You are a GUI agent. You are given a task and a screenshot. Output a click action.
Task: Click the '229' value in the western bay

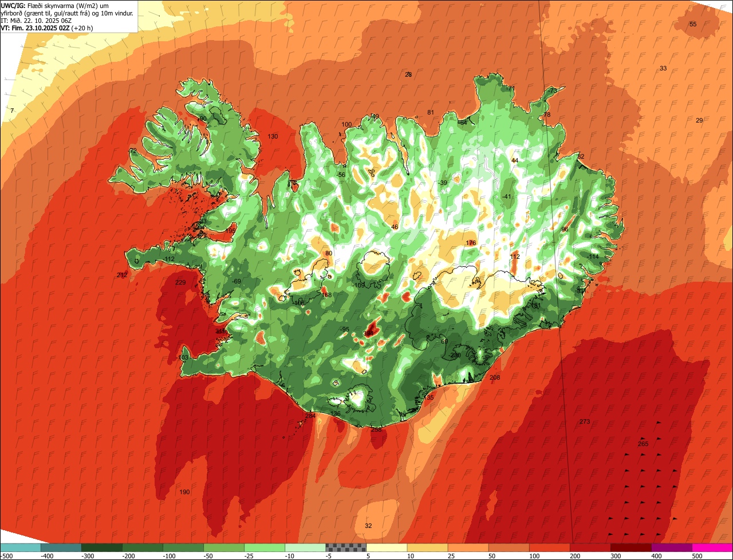[180, 282]
